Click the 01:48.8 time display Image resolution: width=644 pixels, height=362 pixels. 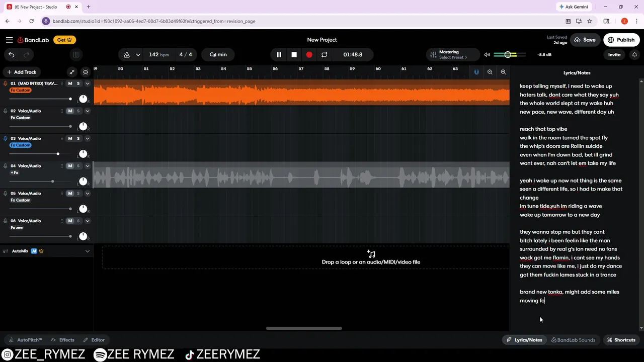[x=352, y=54]
